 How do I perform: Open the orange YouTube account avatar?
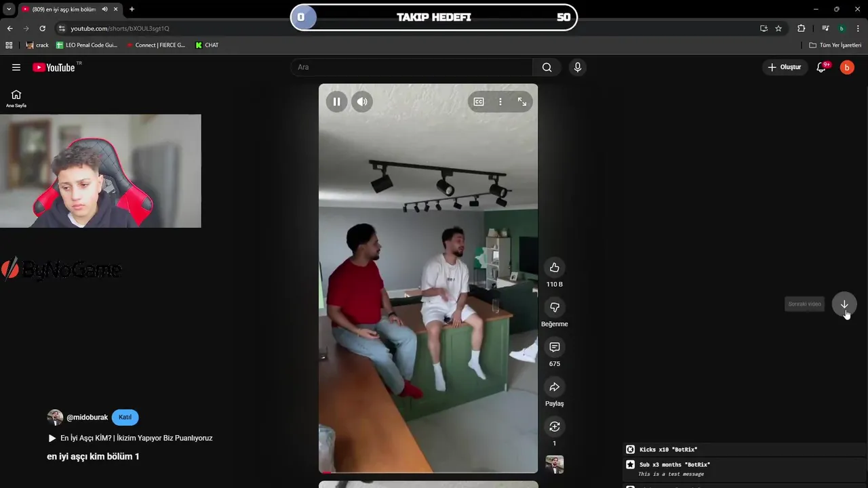847,67
